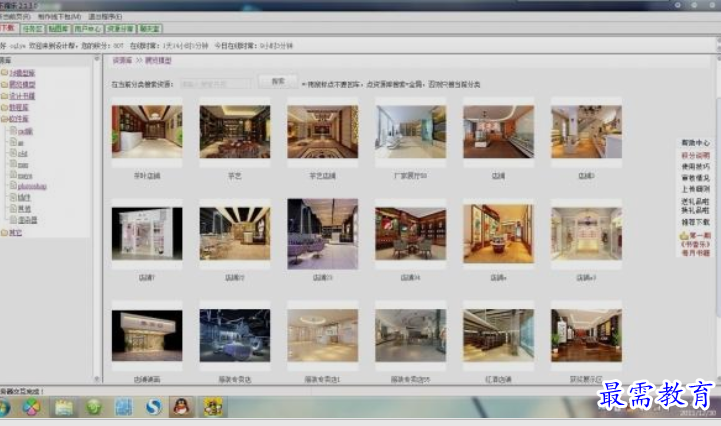Open the 使用技巧 link on right
Viewport: 721px width, 426px height.
[695, 167]
